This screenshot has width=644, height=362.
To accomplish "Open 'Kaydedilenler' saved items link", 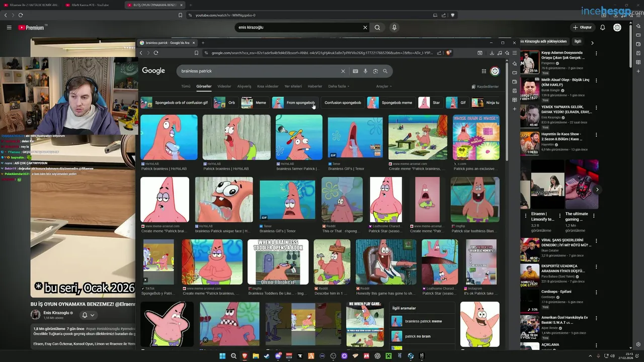I will pos(485,86).
